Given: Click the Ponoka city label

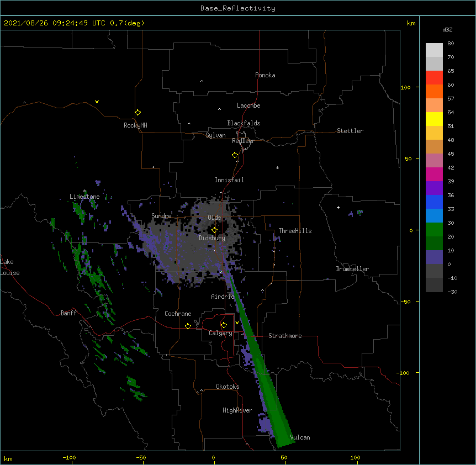Looking at the screenshot, I should pos(265,75).
